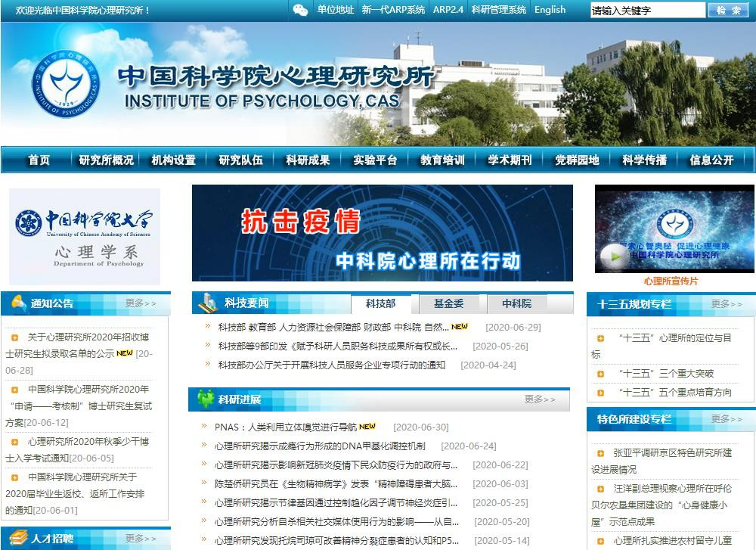The height and width of the screenshot is (550, 756).
Task: Select the 中科院 tab
Action: (x=516, y=303)
